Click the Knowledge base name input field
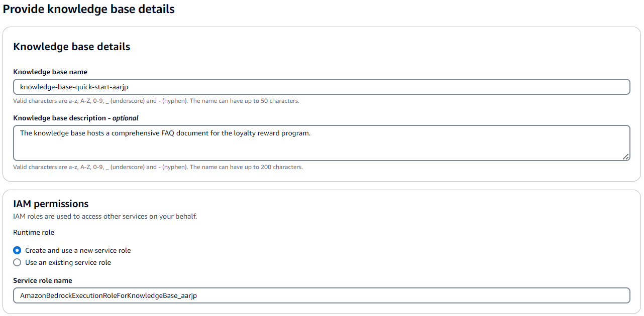The height and width of the screenshot is (316, 644). click(x=321, y=87)
